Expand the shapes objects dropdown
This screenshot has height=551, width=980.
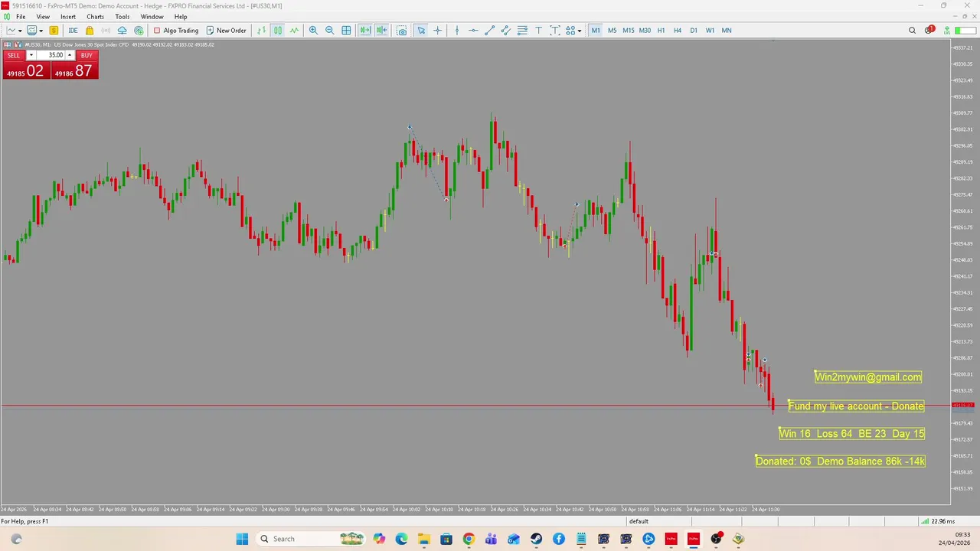pos(580,31)
